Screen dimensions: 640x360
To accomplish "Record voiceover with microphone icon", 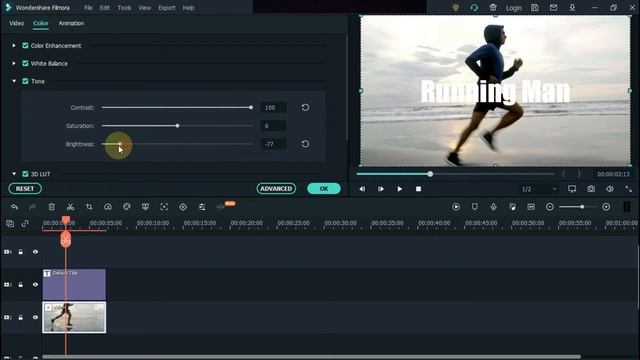I will [x=493, y=207].
